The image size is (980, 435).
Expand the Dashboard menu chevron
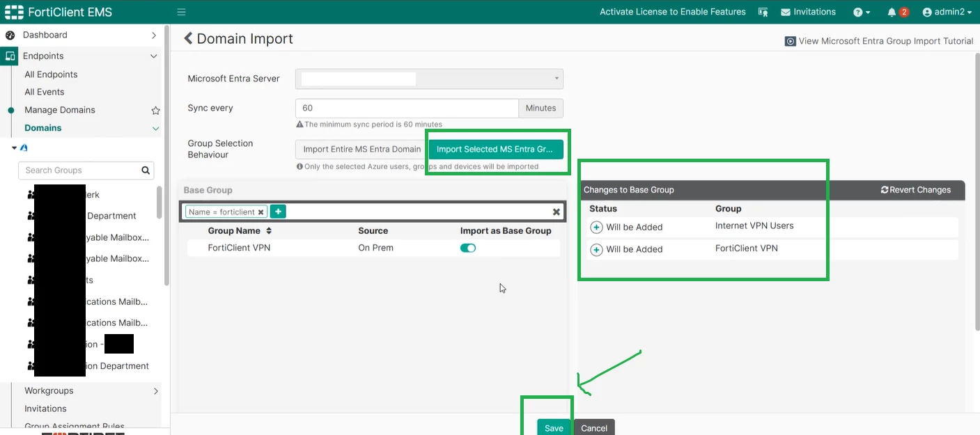[x=154, y=35]
